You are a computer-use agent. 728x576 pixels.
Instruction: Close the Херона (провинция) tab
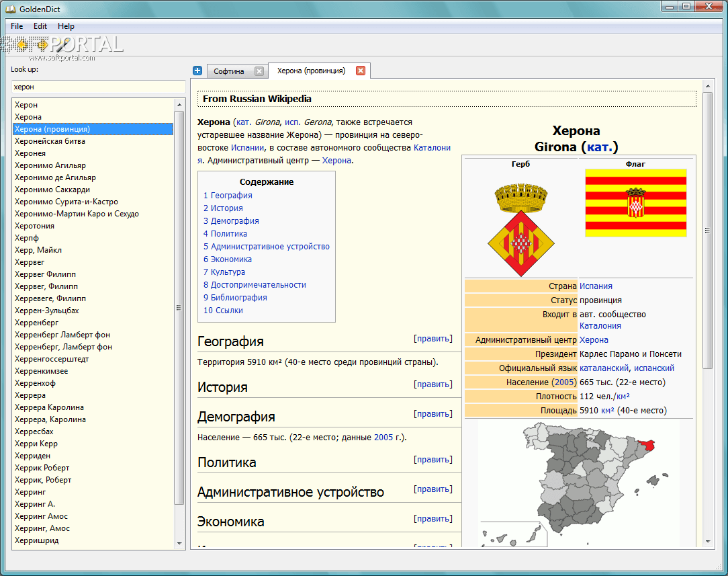[360, 71]
